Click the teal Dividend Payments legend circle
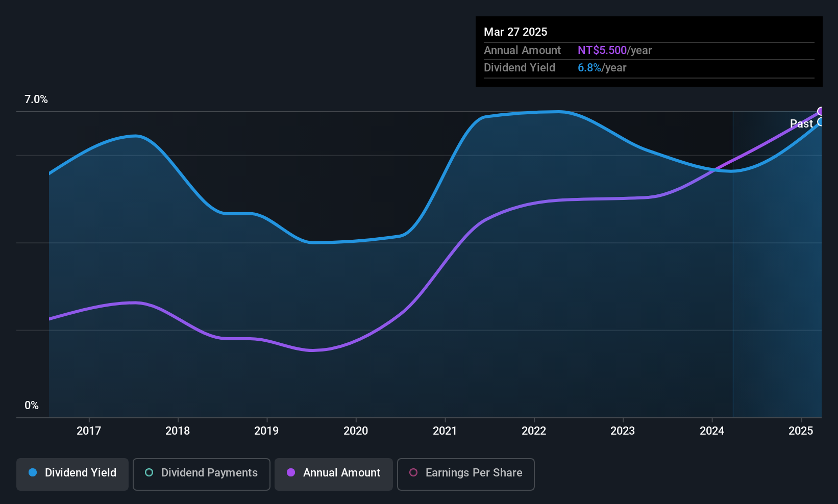 pos(149,472)
